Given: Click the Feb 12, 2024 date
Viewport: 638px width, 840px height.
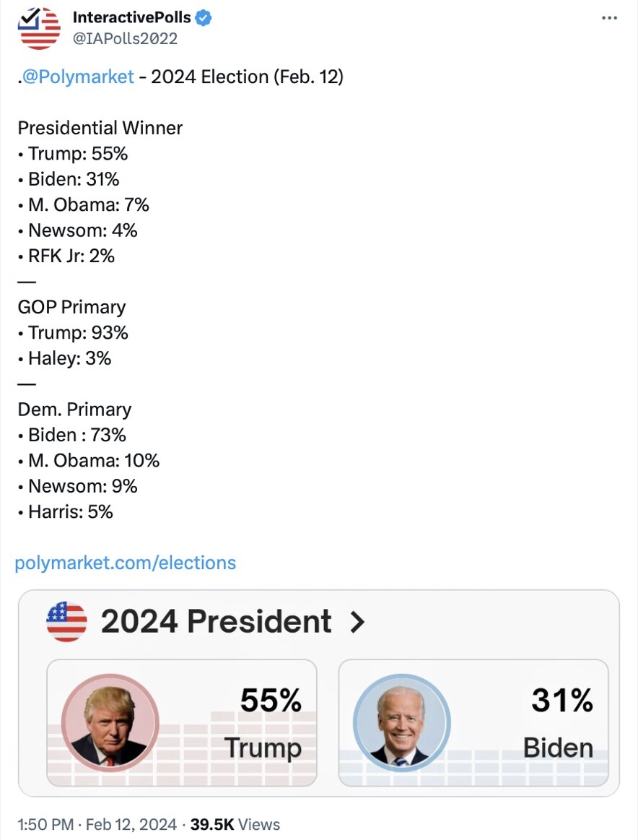Looking at the screenshot, I should (131, 824).
